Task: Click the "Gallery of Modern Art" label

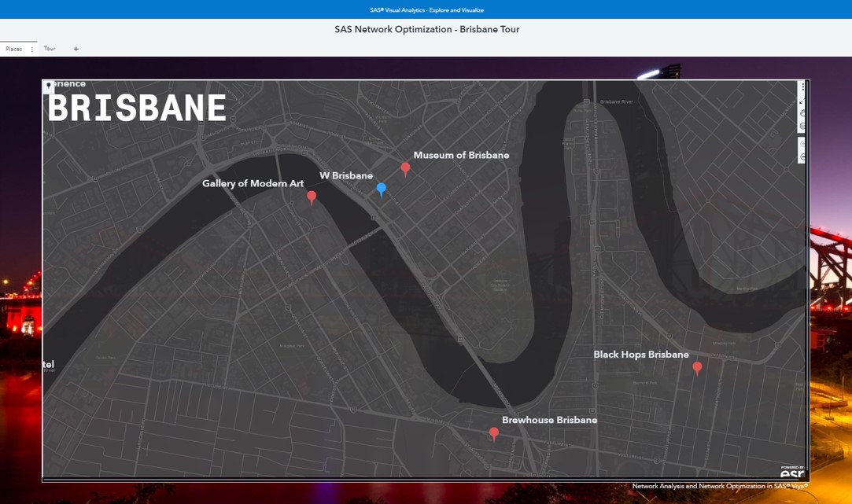Action: (x=253, y=183)
